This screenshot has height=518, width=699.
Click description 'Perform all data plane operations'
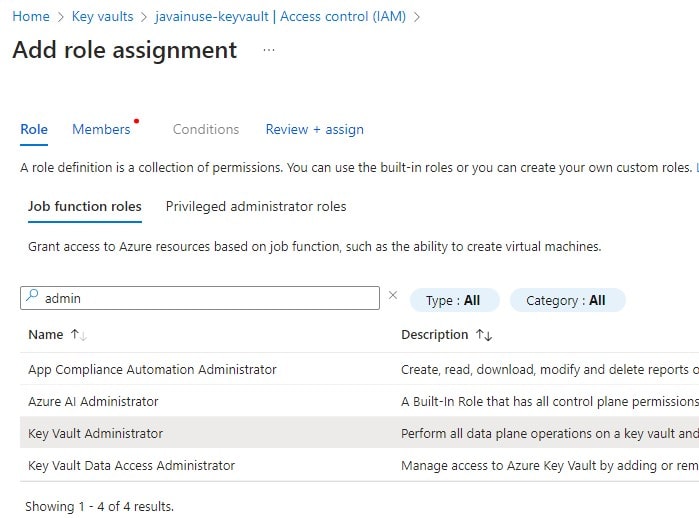(x=550, y=433)
